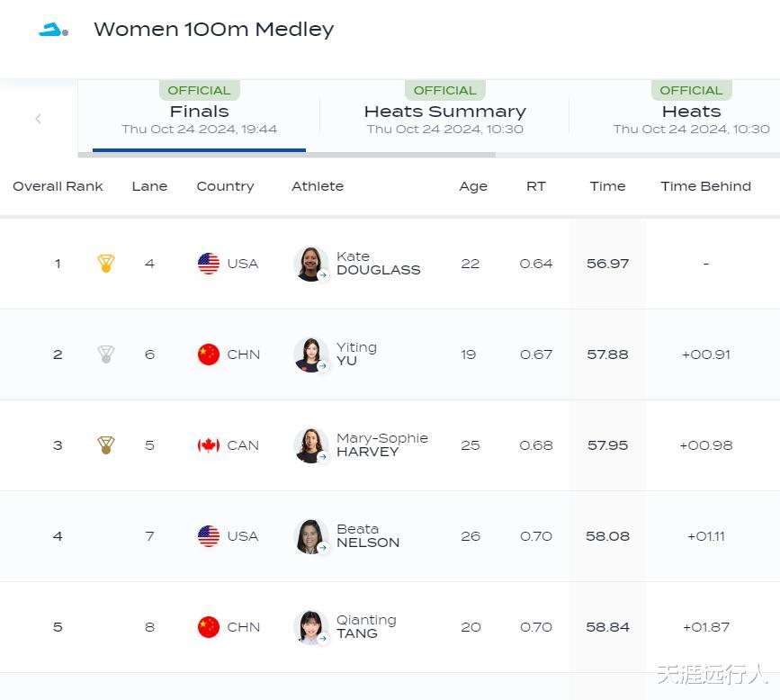Click the USA flag in Kate Douglass's row
This screenshot has height=700, width=780.
pyautogui.click(x=209, y=264)
